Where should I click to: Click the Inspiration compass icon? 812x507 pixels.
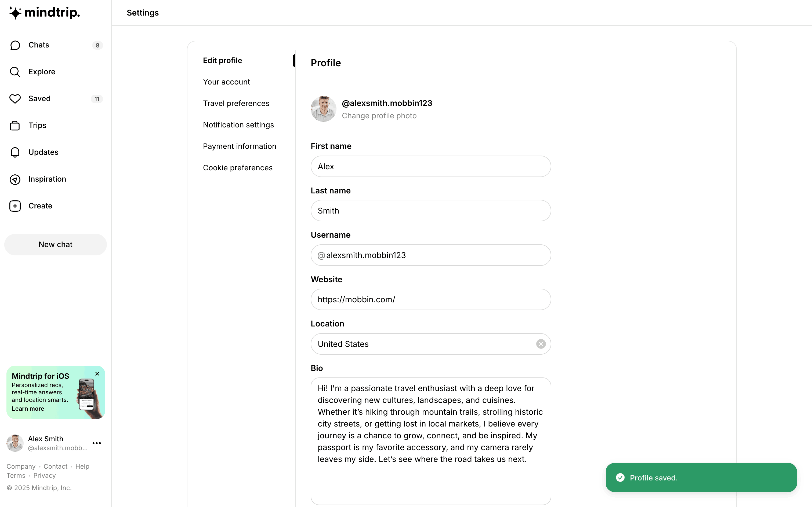(x=15, y=179)
